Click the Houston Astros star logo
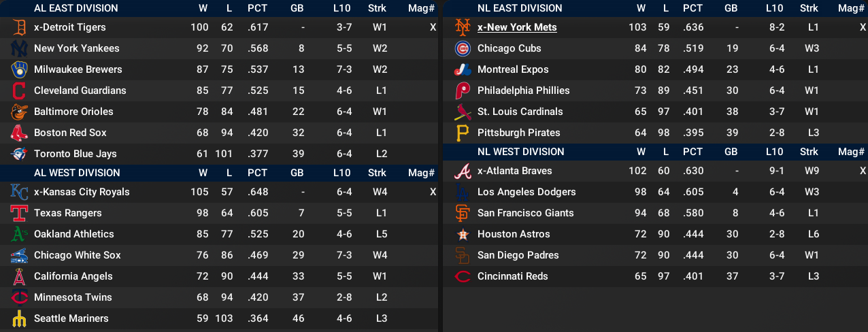 pos(463,235)
